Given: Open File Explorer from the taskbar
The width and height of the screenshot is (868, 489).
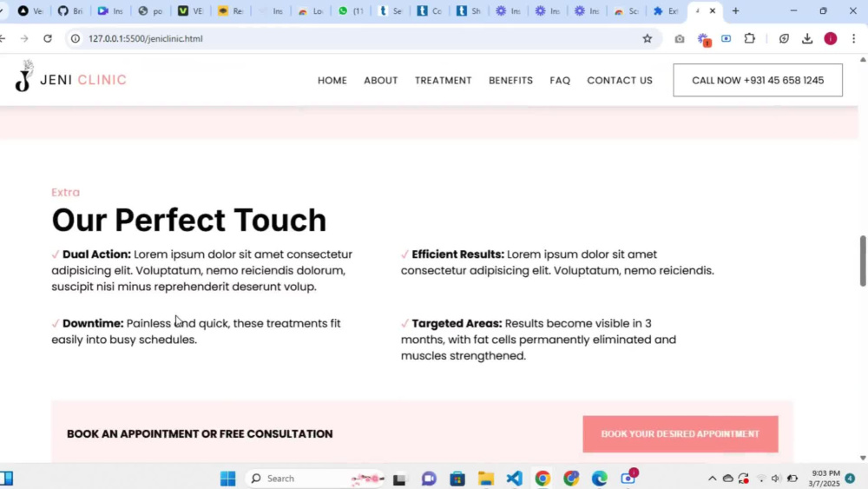Looking at the screenshot, I should (485, 479).
